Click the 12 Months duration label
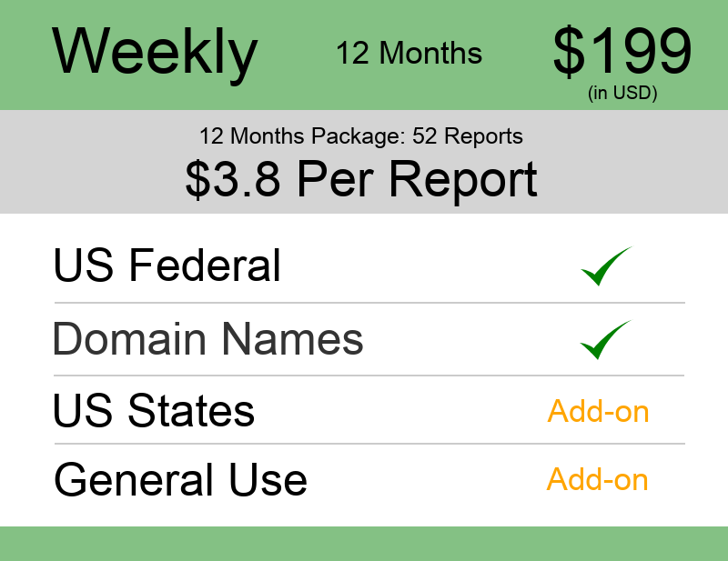This screenshot has height=561, width=728. click(409, 53)
